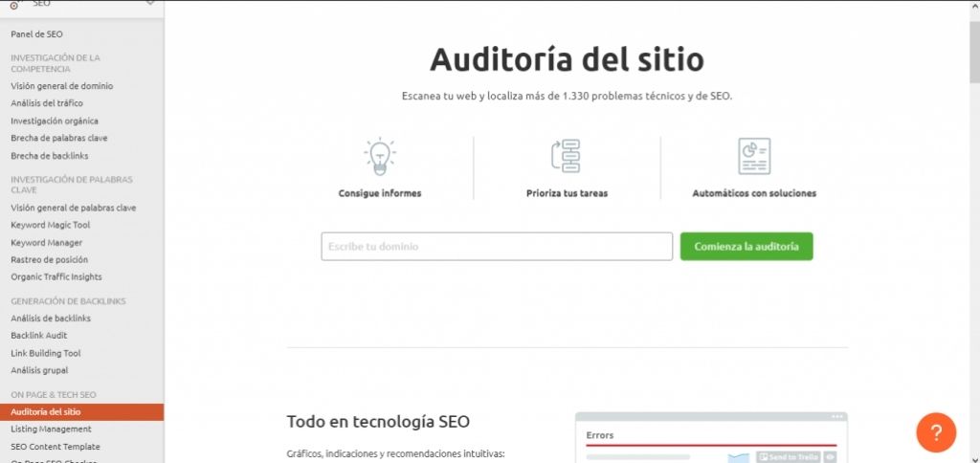Open 'Brecha de backlinks'

[x=50, y=156]
